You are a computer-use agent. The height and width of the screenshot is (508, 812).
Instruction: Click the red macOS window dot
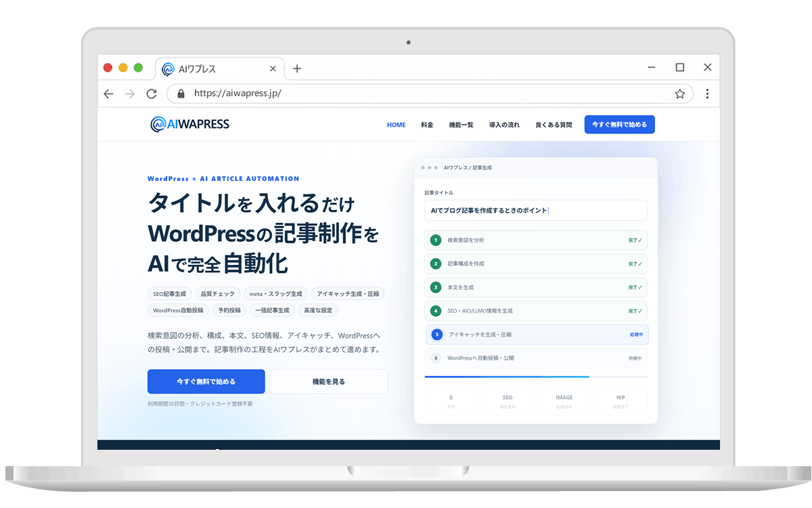(108, 68)
